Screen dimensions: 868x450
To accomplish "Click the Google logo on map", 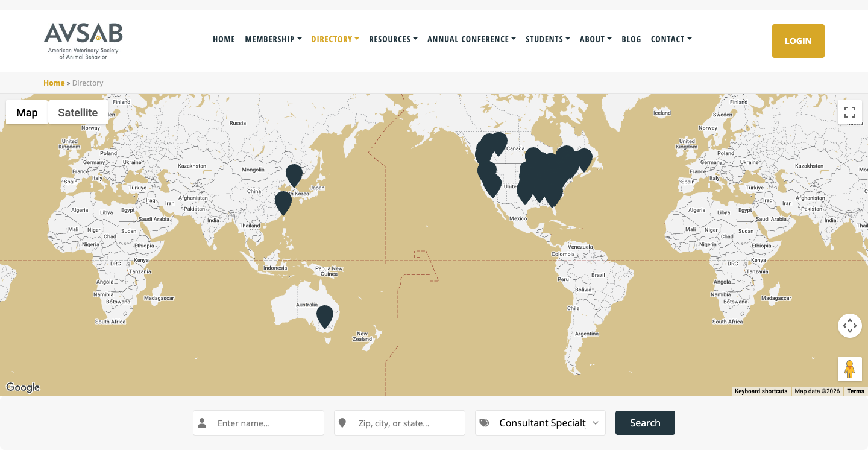I will pyautogui.click(x=23, y=387).
